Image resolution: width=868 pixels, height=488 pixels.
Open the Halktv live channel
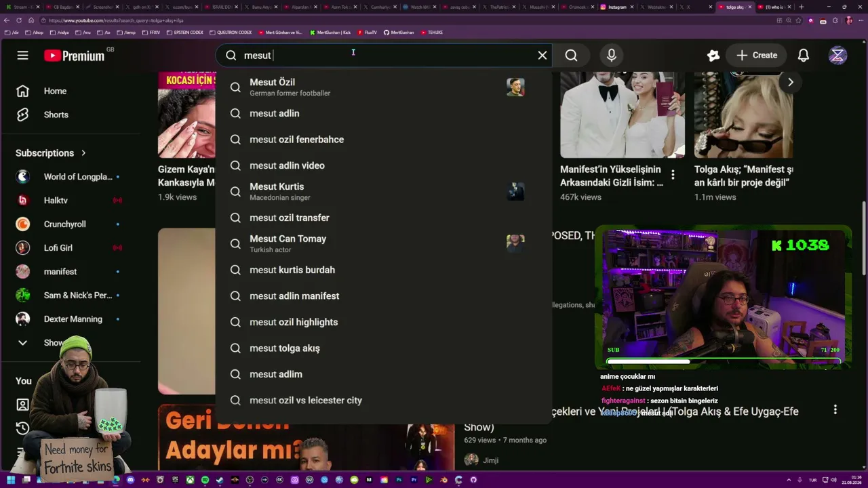click(x=68, y=201)
